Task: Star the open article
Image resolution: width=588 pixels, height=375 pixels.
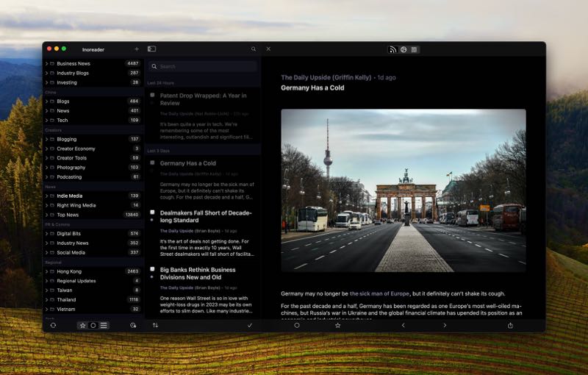Action: coord(338,325)
